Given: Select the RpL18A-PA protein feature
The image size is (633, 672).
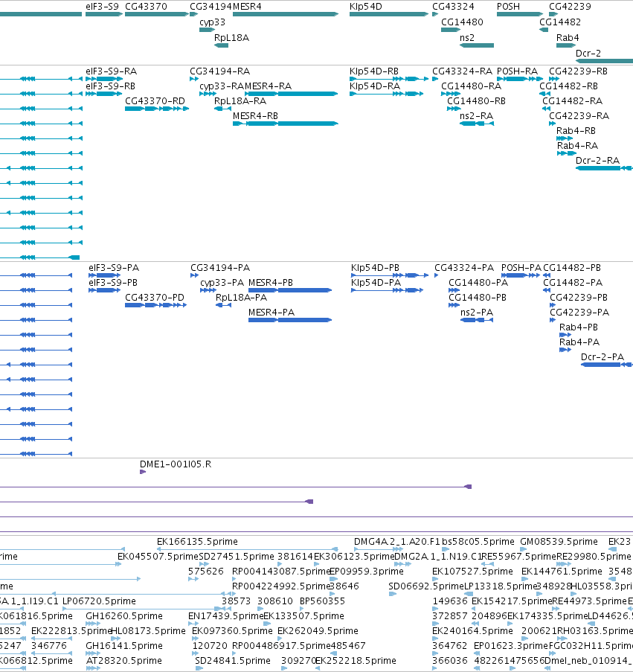Looking at the screenshot, I should (224, 305).
